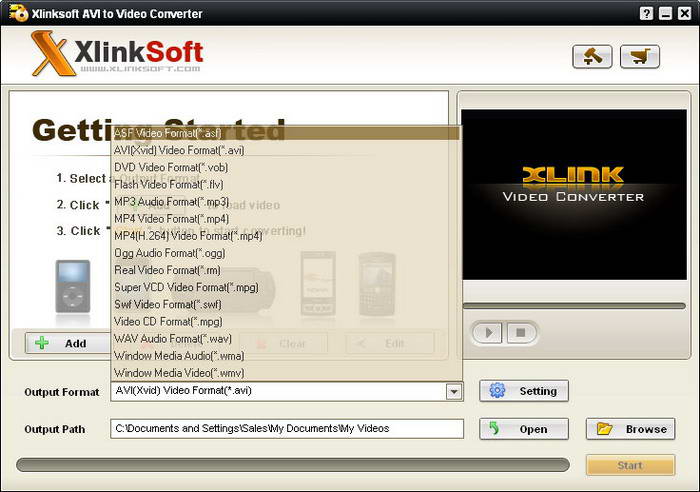This screenshot has height=492, width=700.
Task: Click the iPod device image
Action: (x=73, y=287)
